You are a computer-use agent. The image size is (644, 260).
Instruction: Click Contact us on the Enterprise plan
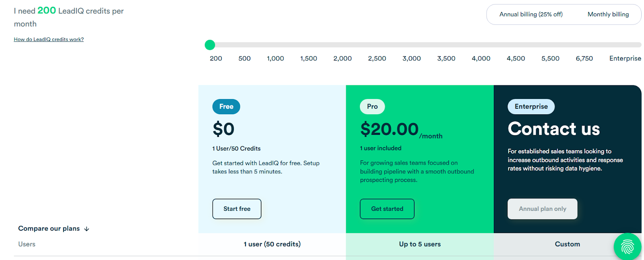[554, 129]
